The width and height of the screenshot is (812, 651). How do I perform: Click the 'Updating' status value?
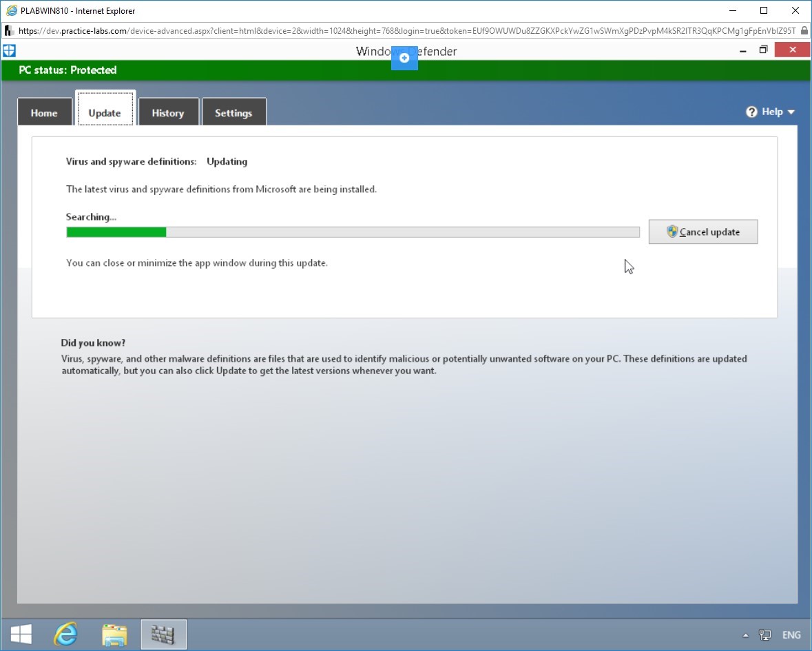(x=227, y=162)
